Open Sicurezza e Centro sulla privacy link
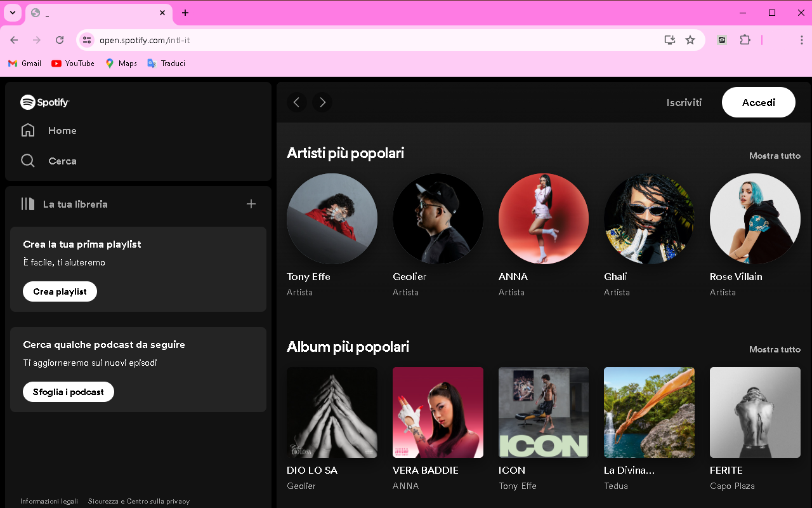The height and width of the screenshot is (508, 812). coord(139,501)
